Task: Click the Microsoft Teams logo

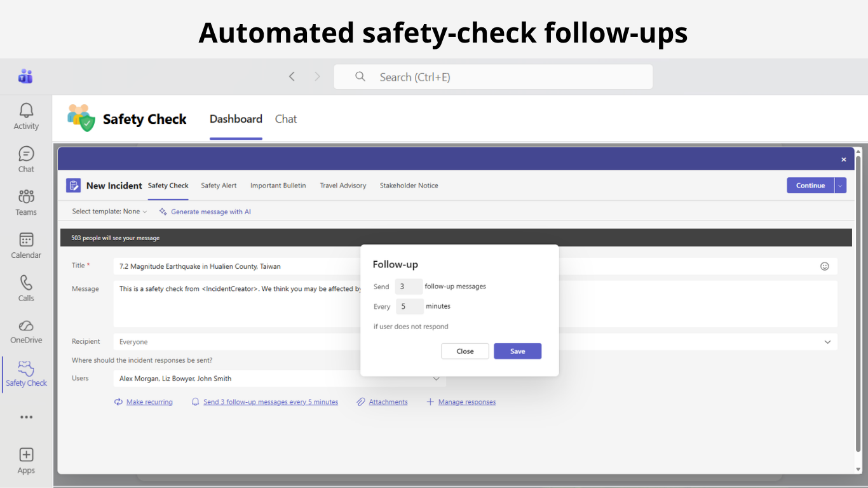Action: [25, 76]
